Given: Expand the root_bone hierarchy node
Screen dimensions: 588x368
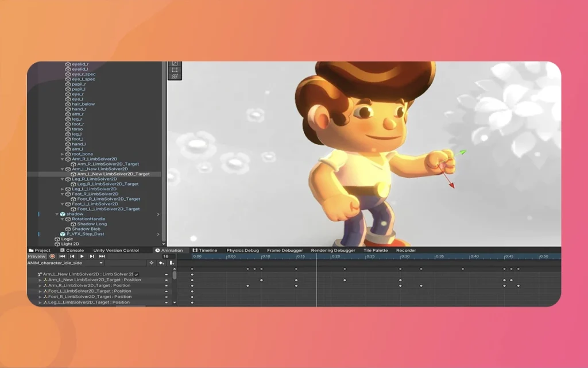Looking at the screenshot, I should click(x=62, y=154).
